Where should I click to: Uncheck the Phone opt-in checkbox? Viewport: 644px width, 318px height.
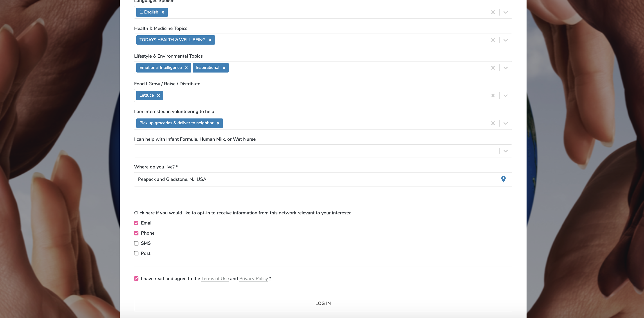[x=136, y=233]
